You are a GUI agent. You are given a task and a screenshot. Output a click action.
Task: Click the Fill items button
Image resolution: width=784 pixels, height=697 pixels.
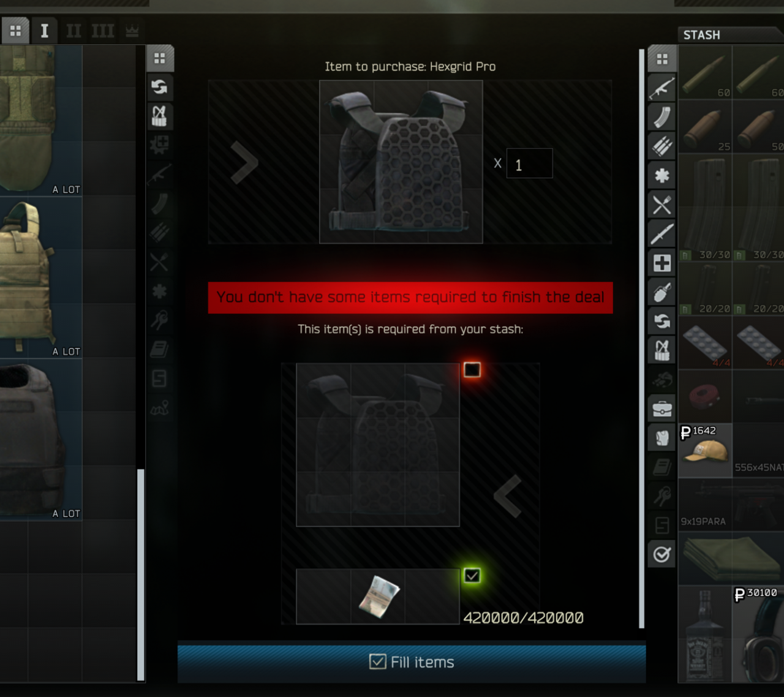click(x=412, y=662)
